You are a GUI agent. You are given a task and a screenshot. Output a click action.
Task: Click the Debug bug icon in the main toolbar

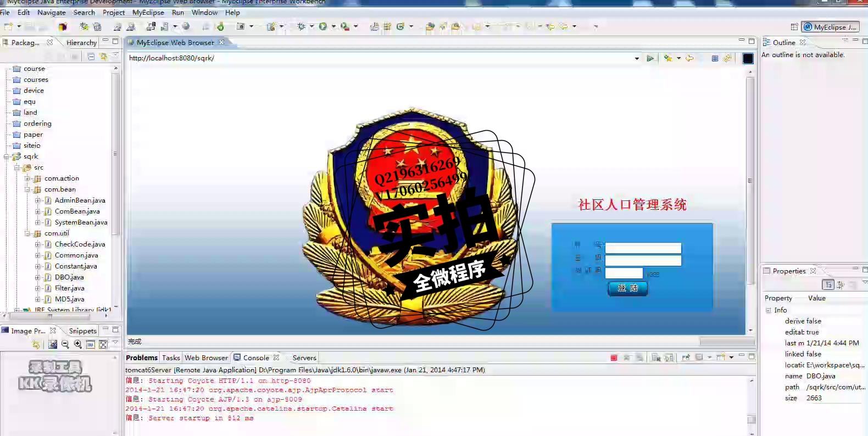[x=301, y=26]
